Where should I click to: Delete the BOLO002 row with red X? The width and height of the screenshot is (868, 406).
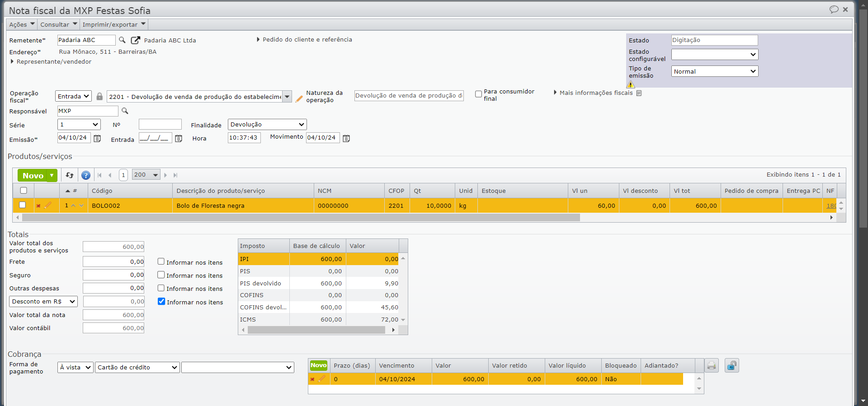tap(38, 206)
